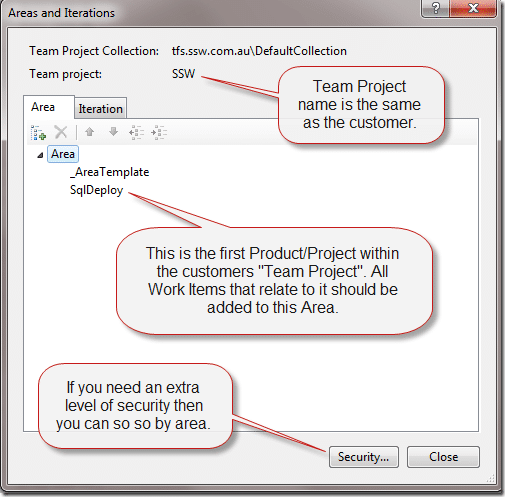Open the Iteration tab
The width and height of the screenshot is (505, 497).
[100, 109]
